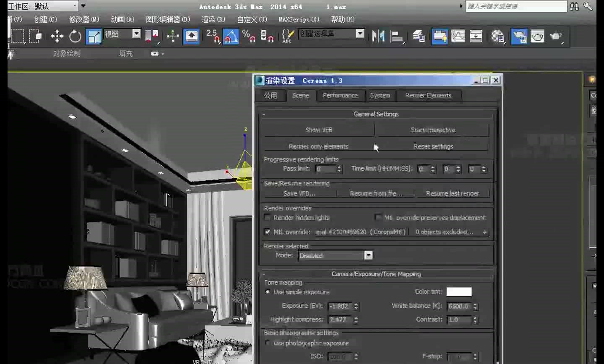Open the MAXScript menu
The width and height of the screenshot is (604, 364).
pos(299,19)
